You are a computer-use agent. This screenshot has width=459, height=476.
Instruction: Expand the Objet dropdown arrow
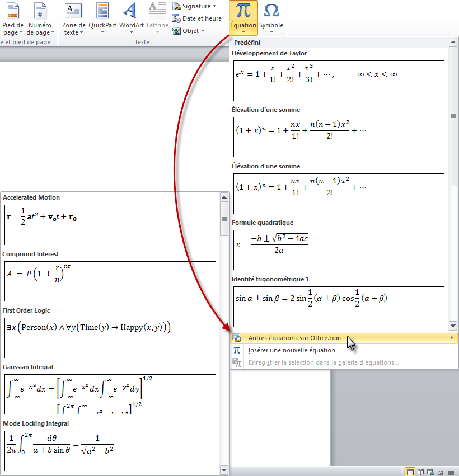click(x=203, y=31)
